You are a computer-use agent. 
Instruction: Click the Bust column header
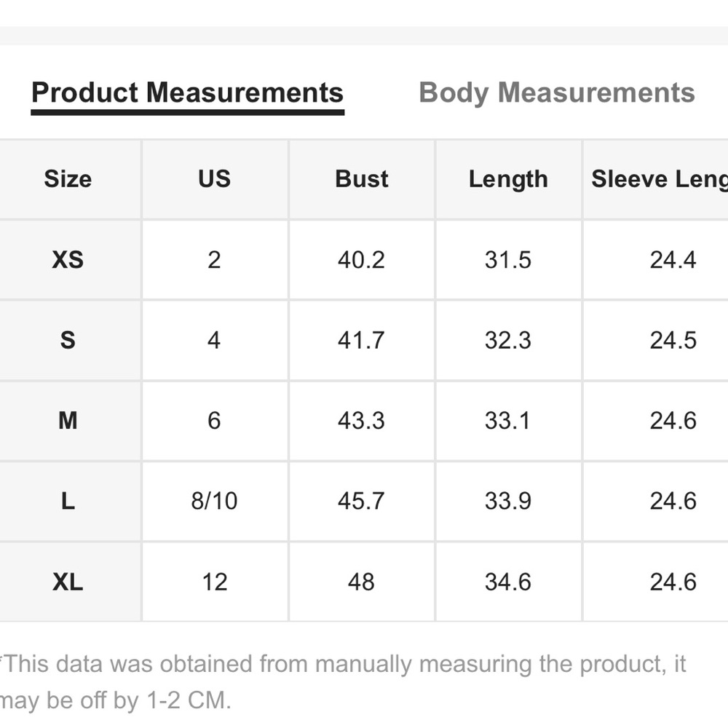click(x=361, y=179)
